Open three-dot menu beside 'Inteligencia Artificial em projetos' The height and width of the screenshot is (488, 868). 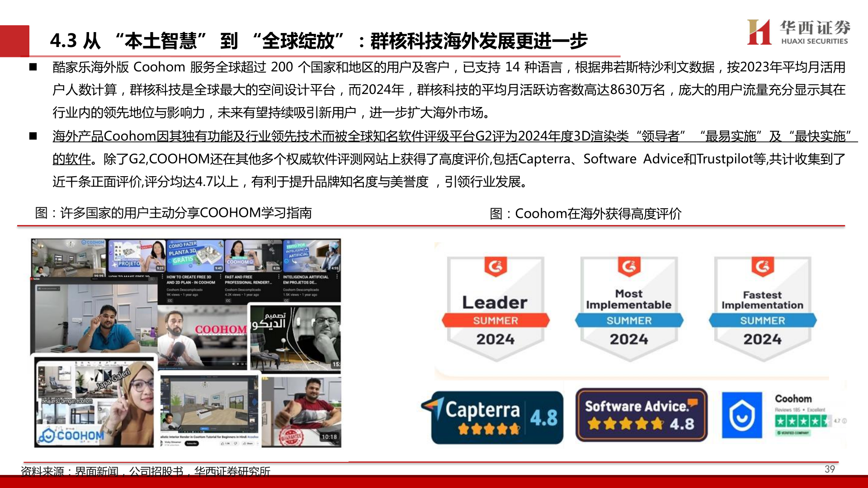tap(337, 277)
